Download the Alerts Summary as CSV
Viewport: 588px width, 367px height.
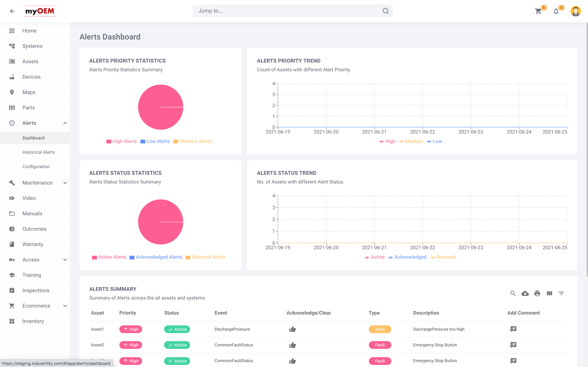tap(525, 293)
